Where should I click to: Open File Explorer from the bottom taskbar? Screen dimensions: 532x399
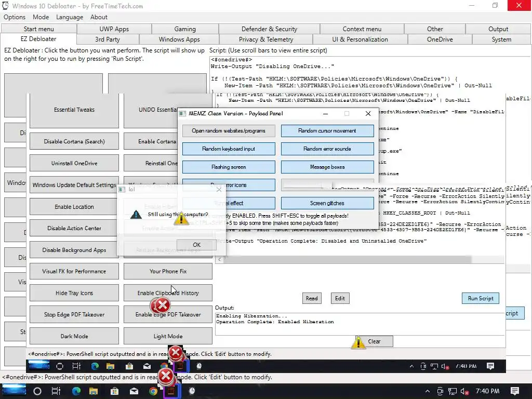(x=94, y=391)
